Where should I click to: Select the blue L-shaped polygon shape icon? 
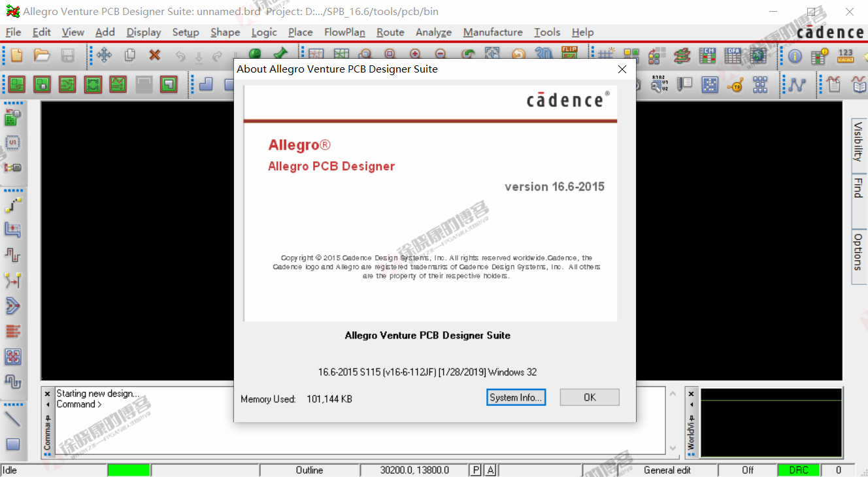[206, 84]
